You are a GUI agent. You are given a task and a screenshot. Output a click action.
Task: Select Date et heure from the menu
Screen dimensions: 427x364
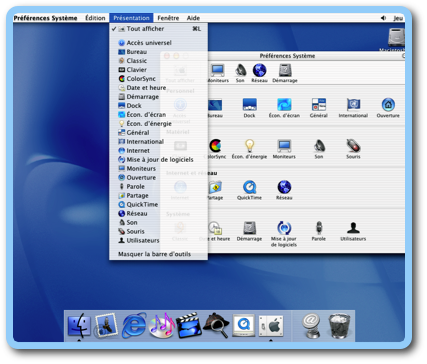tap(158, 88)
